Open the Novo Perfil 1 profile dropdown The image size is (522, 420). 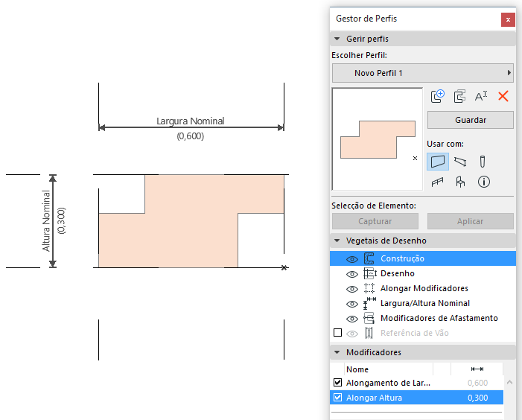tap(423, 73)
